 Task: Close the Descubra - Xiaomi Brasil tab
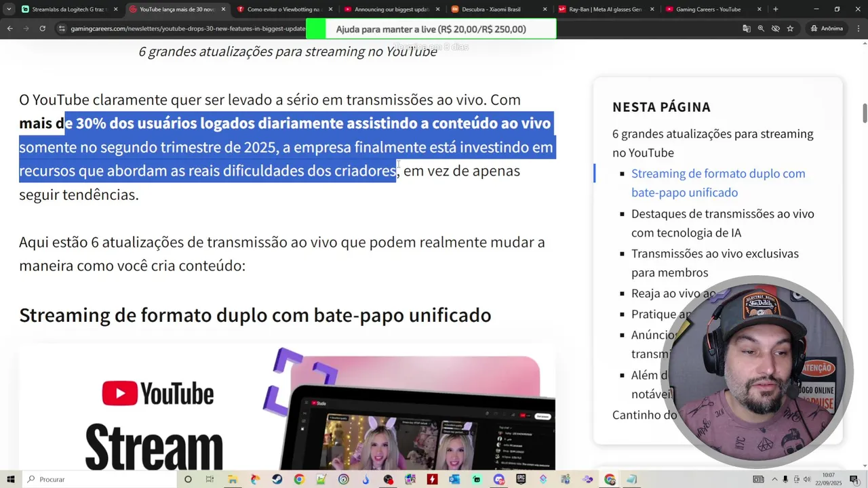click(x=545, y=9)
